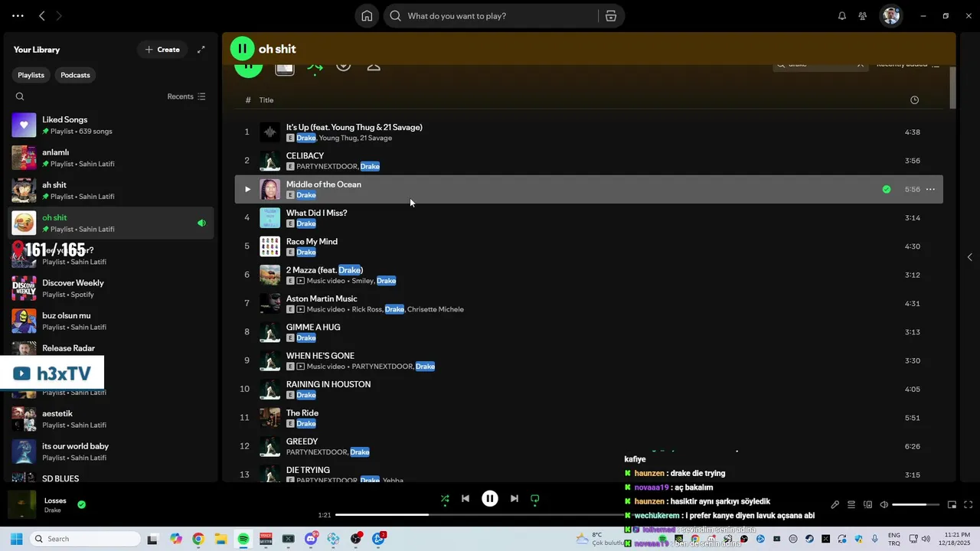Toggle shuffle in the player bar
980x551 pixels.
(445, 499)
